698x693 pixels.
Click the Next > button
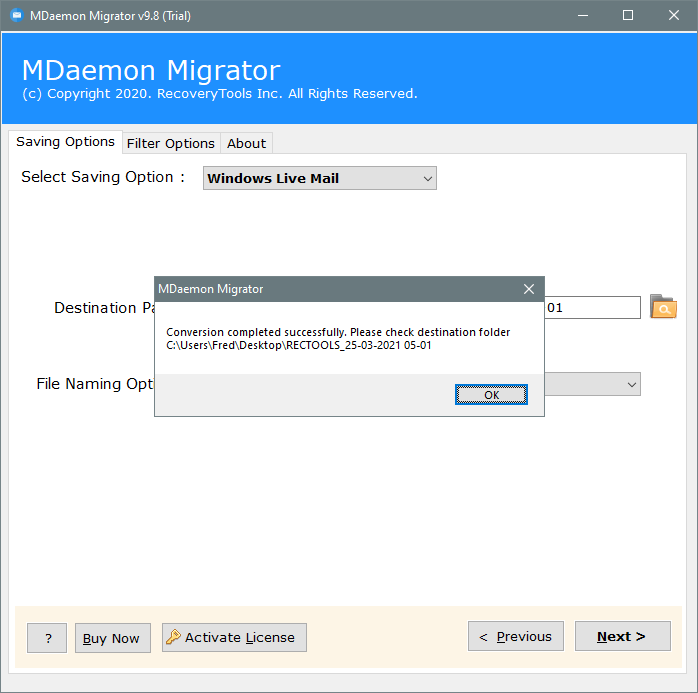coord(622,636)
